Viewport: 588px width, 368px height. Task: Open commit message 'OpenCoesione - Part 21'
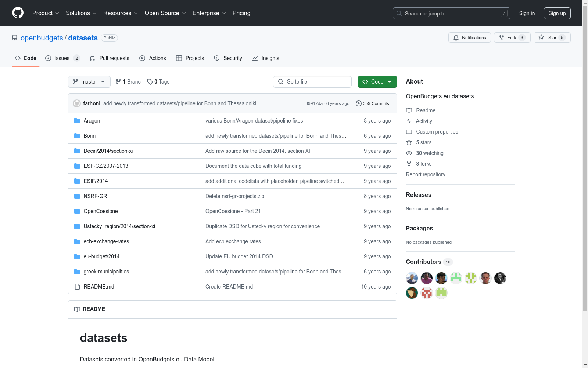click(233, 211)
